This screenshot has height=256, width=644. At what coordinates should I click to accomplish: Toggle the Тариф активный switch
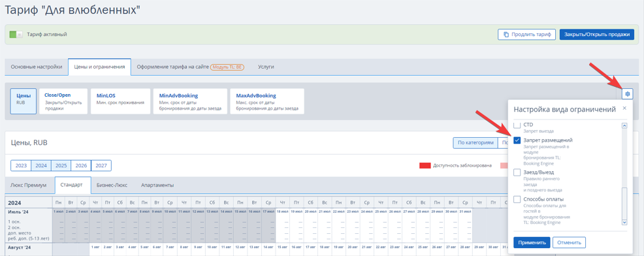tap(16, 35)
